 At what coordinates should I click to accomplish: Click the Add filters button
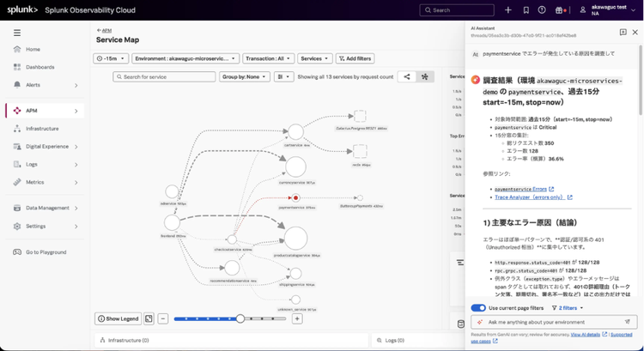(x=355, y=58)
